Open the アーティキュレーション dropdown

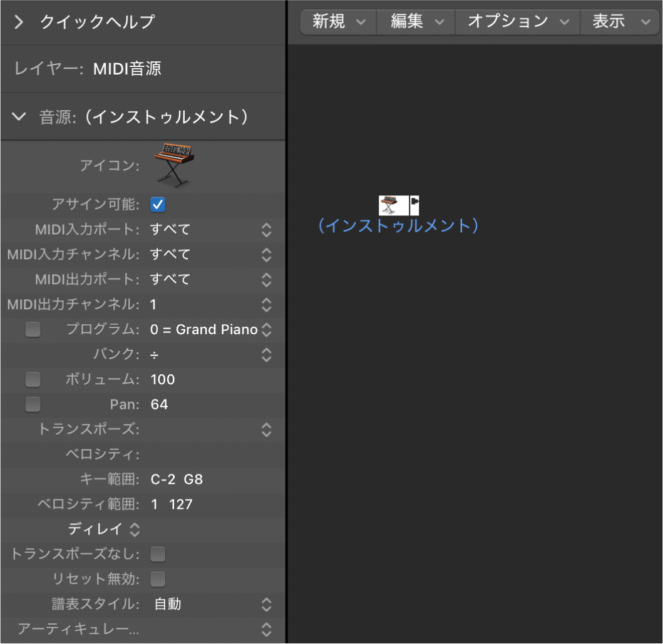coord(266,629)
